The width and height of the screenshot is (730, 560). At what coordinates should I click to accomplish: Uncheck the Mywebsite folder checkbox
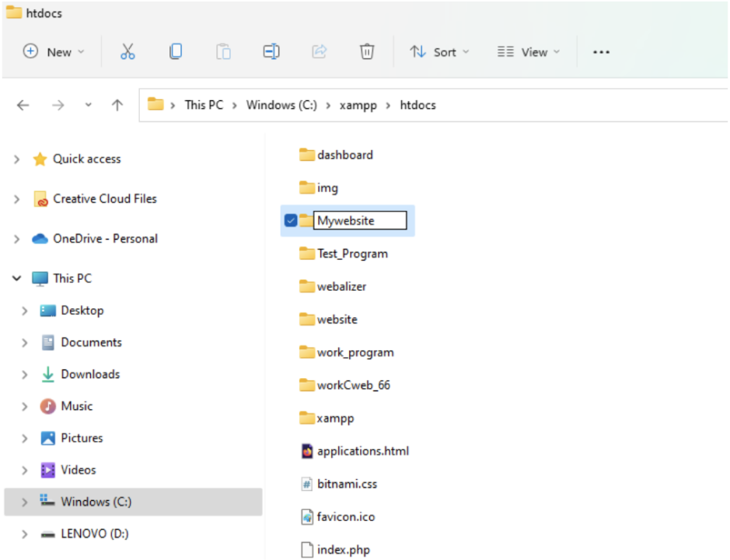click(291, 221)
